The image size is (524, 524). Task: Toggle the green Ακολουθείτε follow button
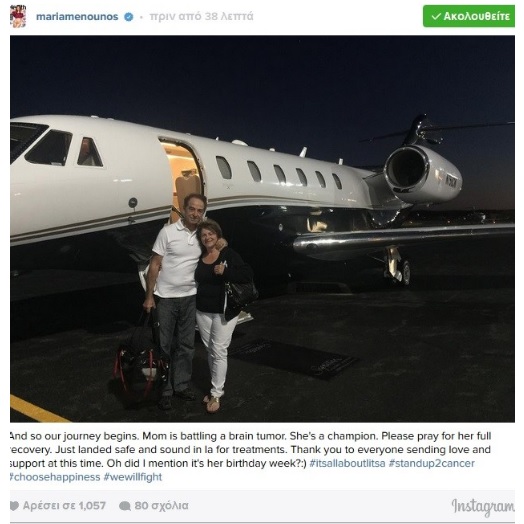click(x=469, y=16)
